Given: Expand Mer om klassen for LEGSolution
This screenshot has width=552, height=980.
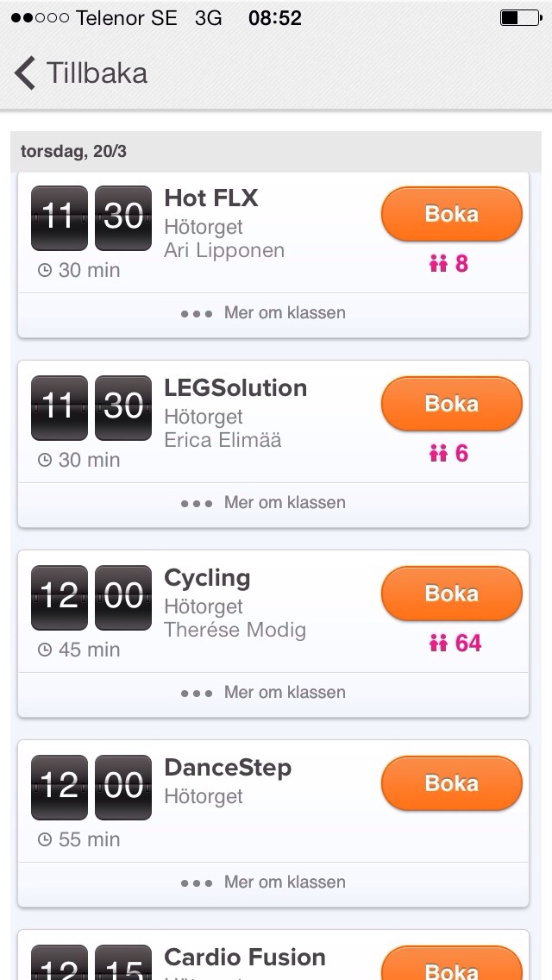Looking at the screenshot, I should point(264,503).
